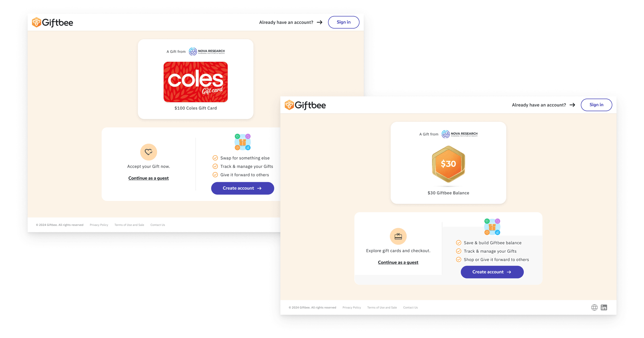This screenshot has height=338, width=644.
Task: Open the LinkedIn icon in footer
Action: (x=604, y=307)
